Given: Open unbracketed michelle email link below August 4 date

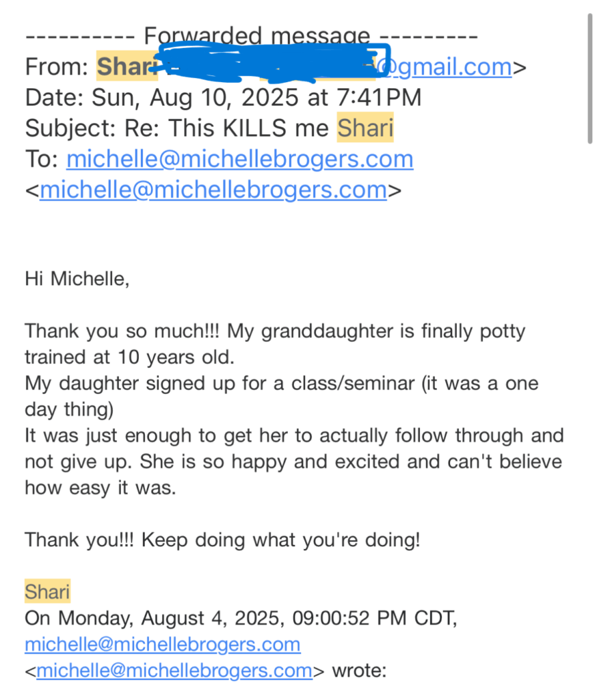Looking at the screenshot, I should 162,644.
